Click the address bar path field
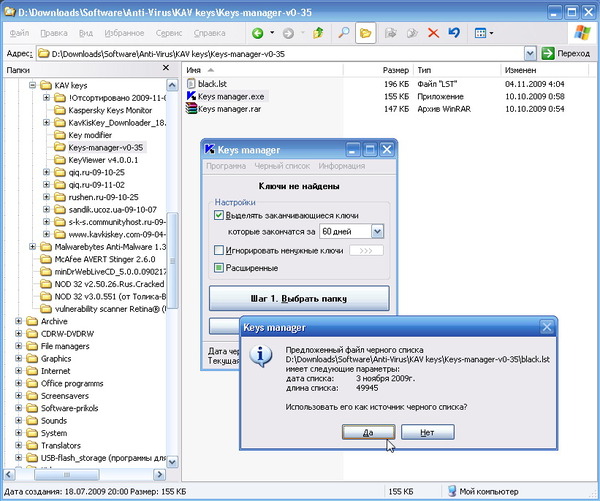This screenshot has width=600, height=501. point(280,54)
